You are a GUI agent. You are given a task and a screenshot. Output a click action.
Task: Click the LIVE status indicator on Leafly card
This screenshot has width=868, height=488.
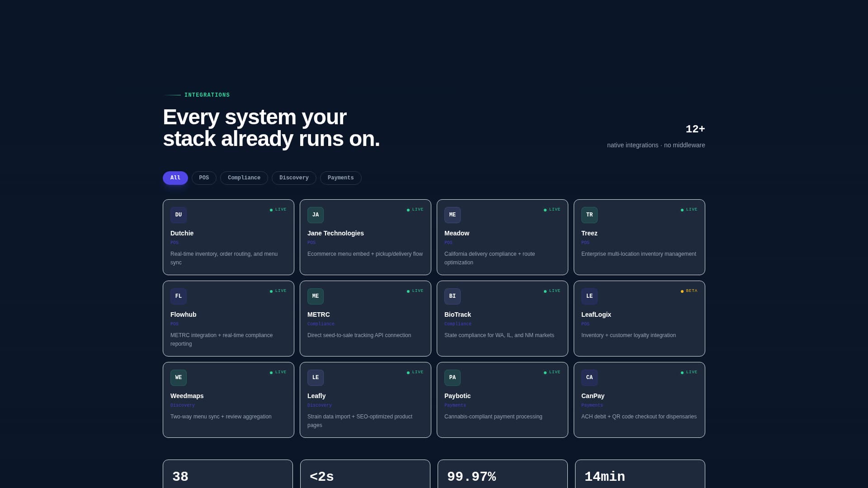click(415, 372)
